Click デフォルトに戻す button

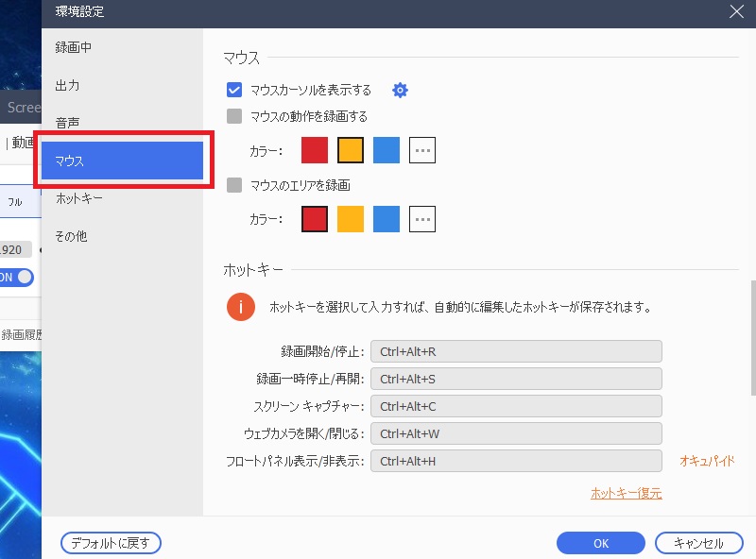coord(111,543)
